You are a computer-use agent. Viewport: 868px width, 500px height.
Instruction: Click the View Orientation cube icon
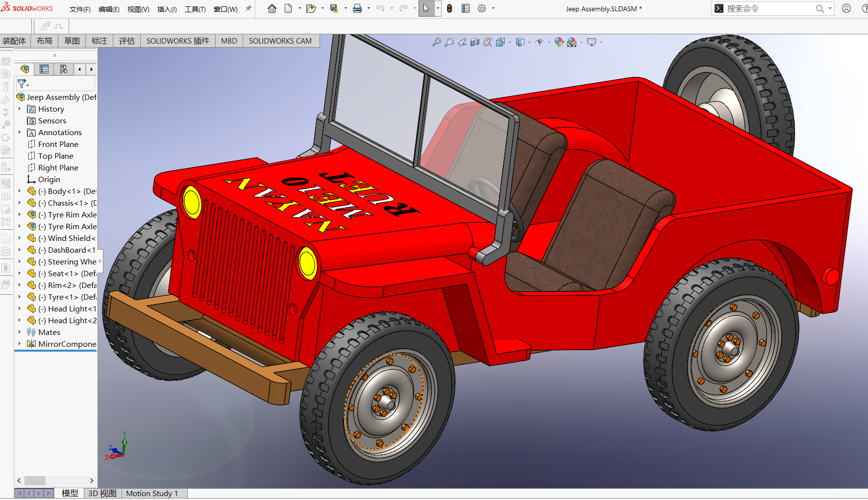[x=500, y=42]
